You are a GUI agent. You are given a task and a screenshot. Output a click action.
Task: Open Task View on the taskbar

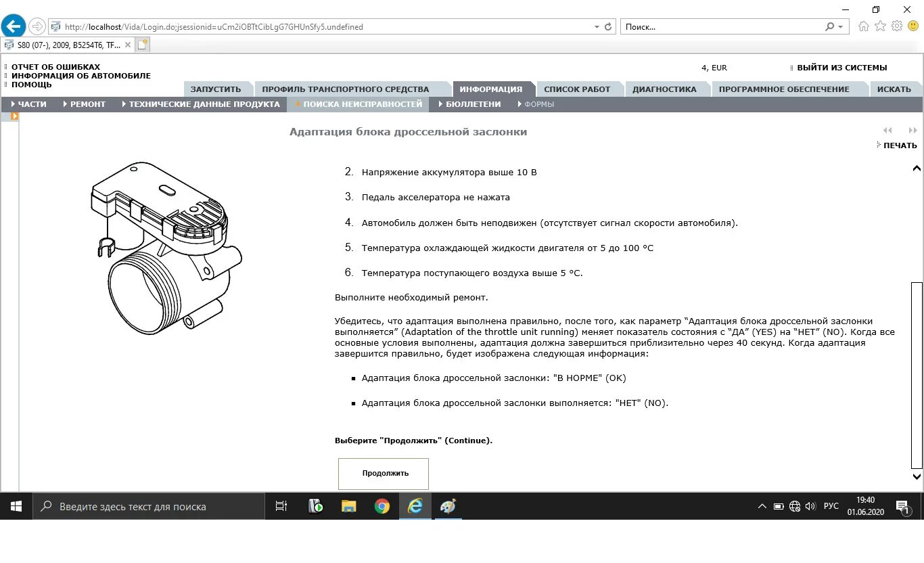(281, 506)
